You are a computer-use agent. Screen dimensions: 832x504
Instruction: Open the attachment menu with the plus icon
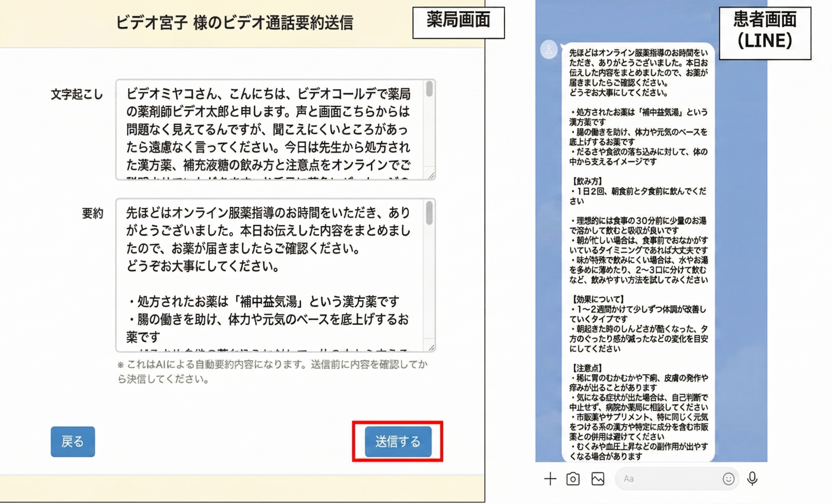click(550, 478)
